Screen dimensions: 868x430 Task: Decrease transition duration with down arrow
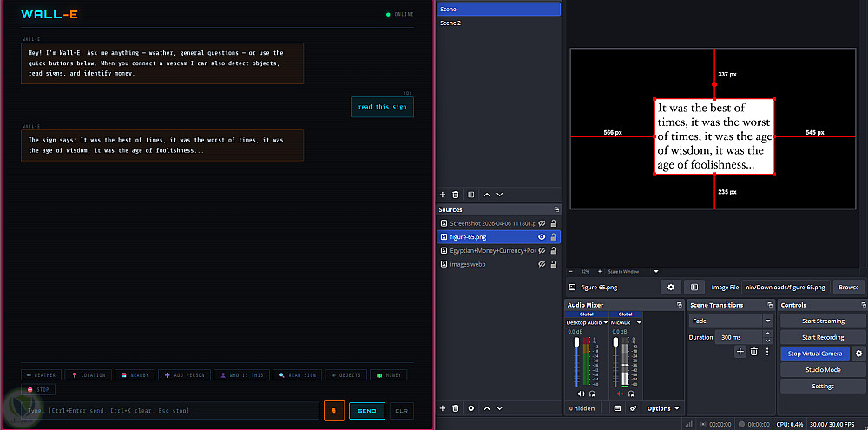click(x=767, y=341)
